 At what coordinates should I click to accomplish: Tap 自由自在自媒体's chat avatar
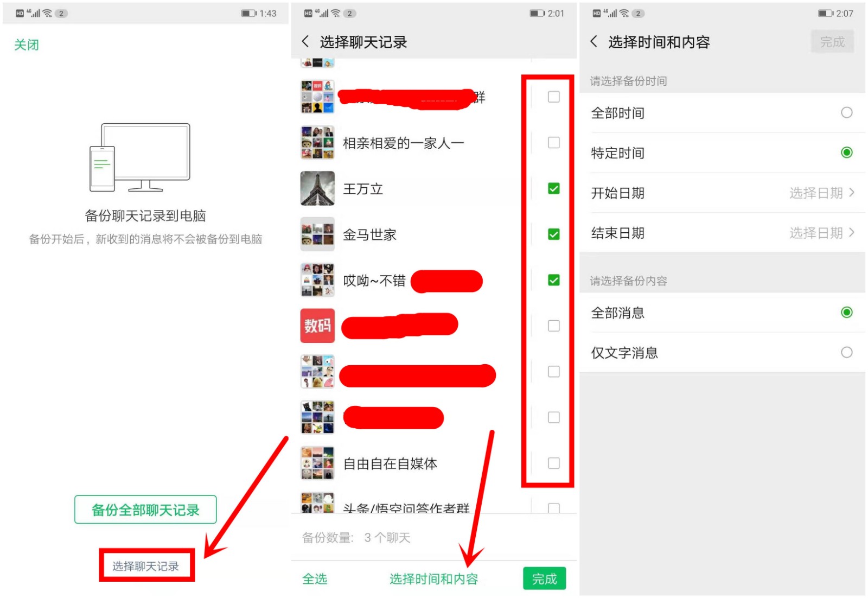coord(317,463)
